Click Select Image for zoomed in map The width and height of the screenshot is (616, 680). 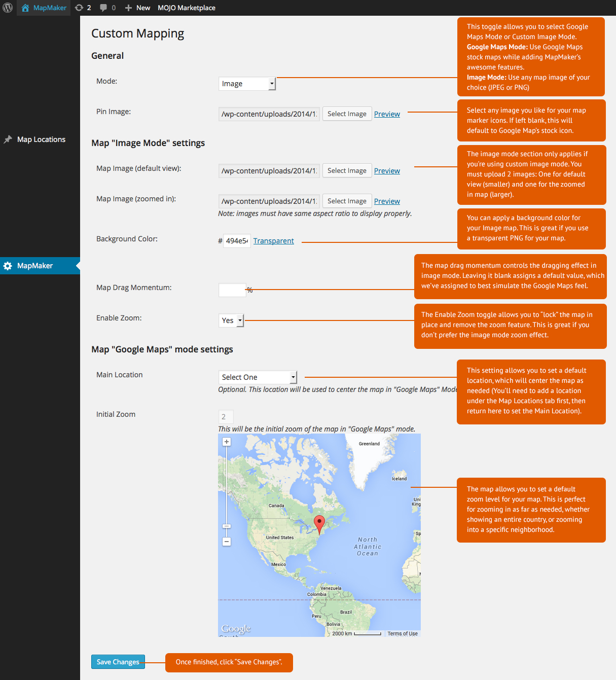[347, 201]
